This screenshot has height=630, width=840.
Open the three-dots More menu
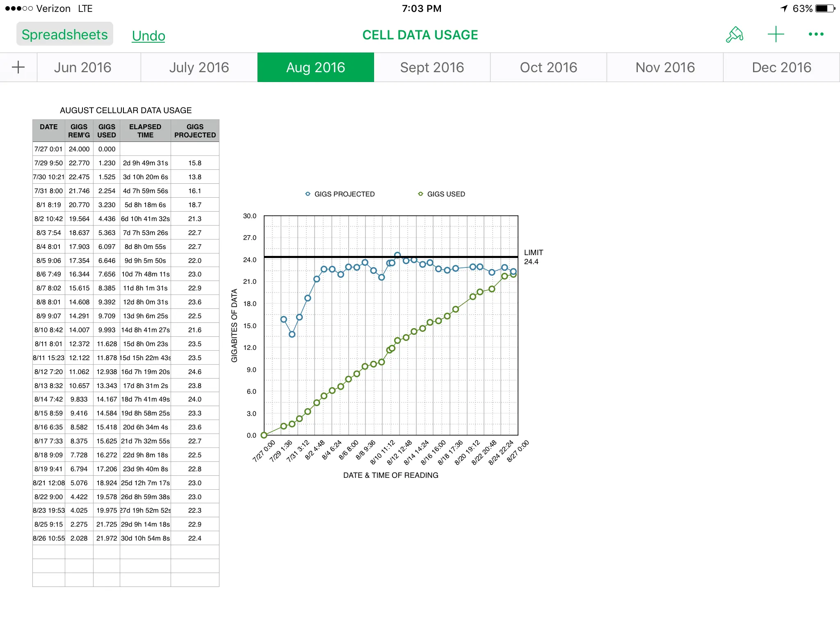(816, 34)
